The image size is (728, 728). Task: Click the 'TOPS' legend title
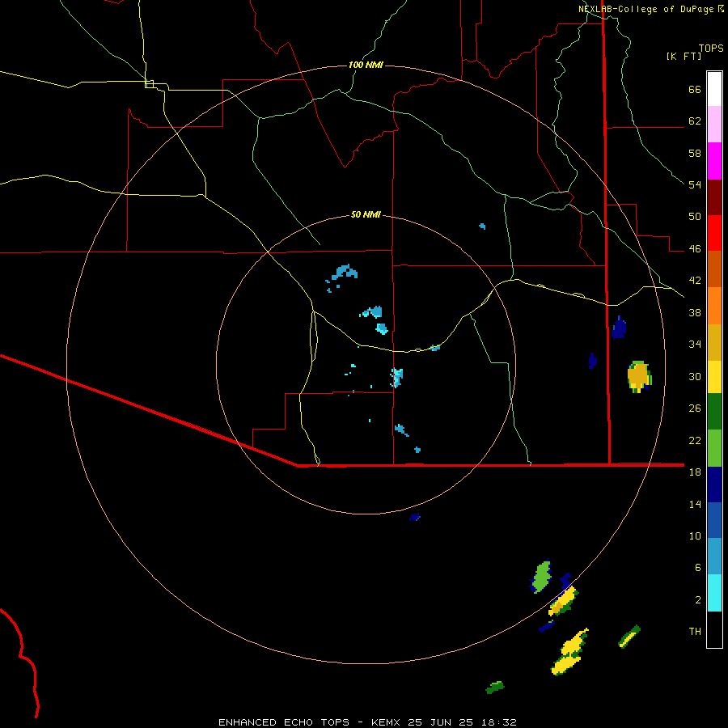[711, 48]
